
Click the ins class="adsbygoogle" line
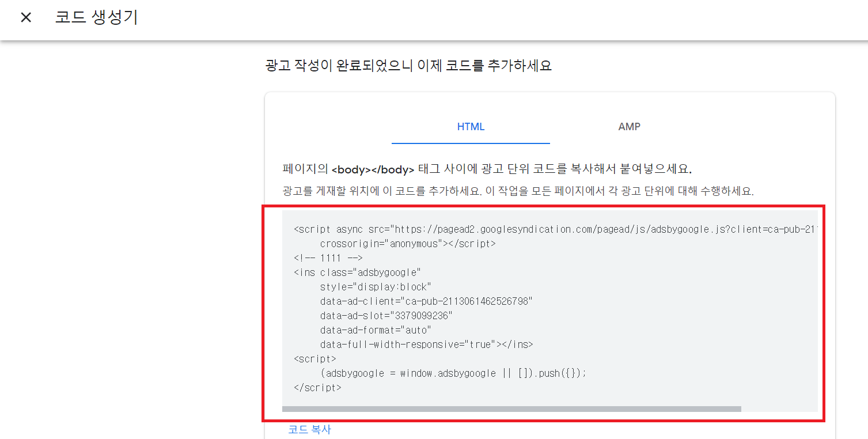click(x=358, y=273)
